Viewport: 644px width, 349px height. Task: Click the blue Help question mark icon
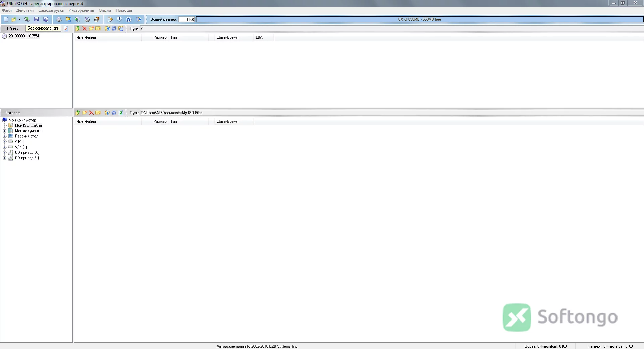(x=129, y=19)
